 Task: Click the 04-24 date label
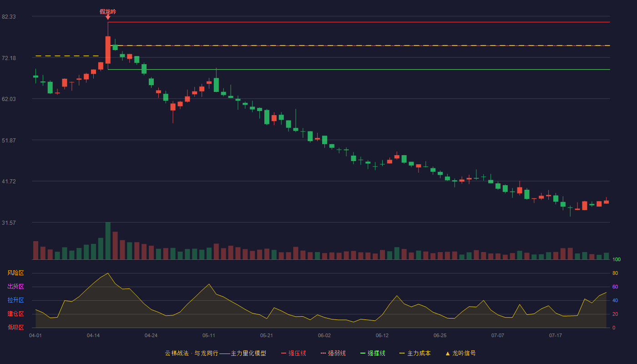tap(151, 335)
